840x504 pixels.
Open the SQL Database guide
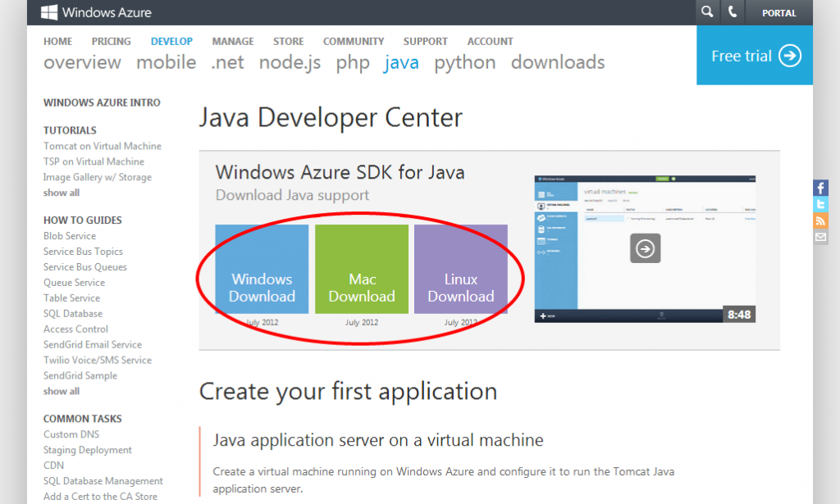(x=73, y=314)
